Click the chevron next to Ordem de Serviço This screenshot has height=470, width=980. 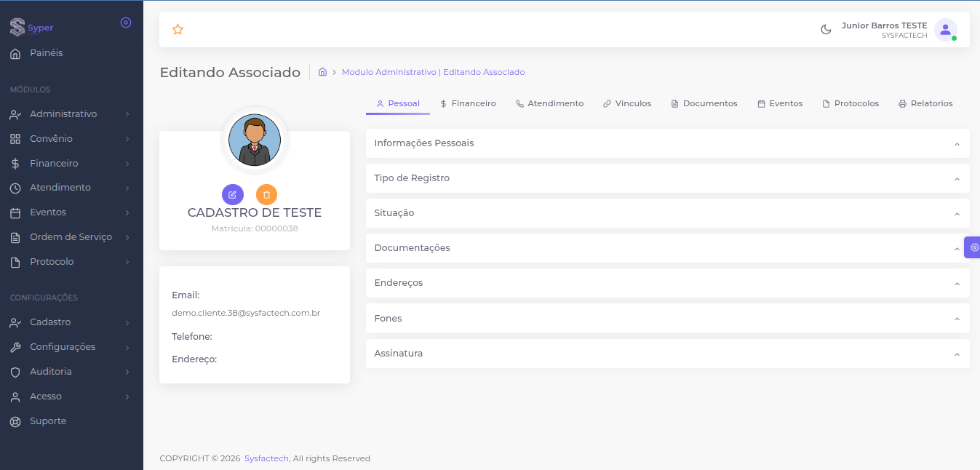[x=127, y=237]
